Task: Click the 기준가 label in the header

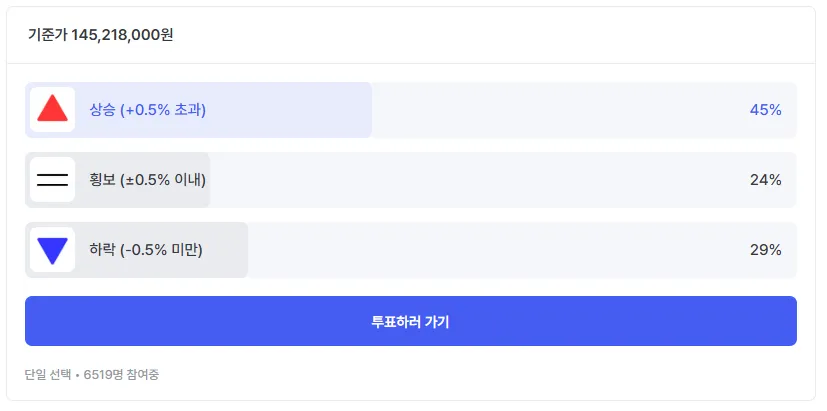Action: coord(47,35)
